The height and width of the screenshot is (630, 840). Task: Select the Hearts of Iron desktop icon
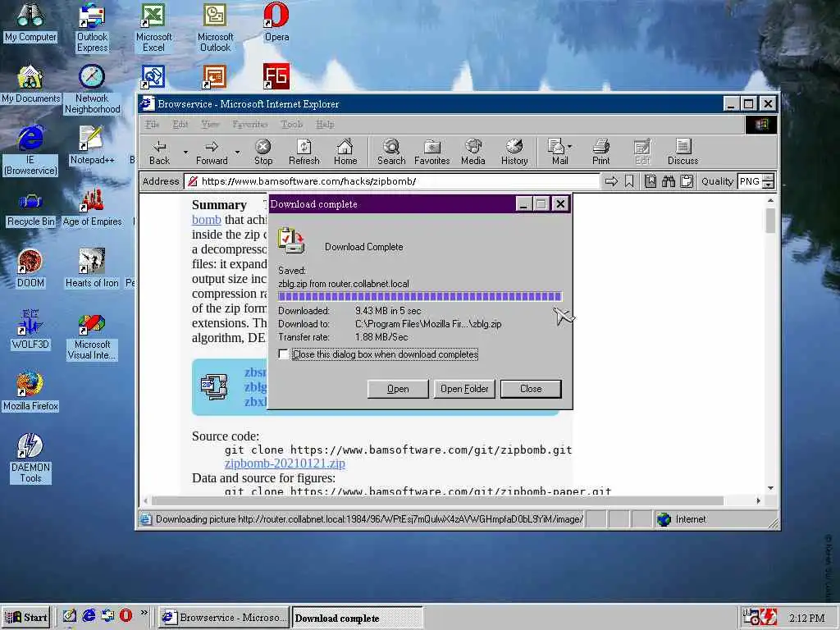92,268
